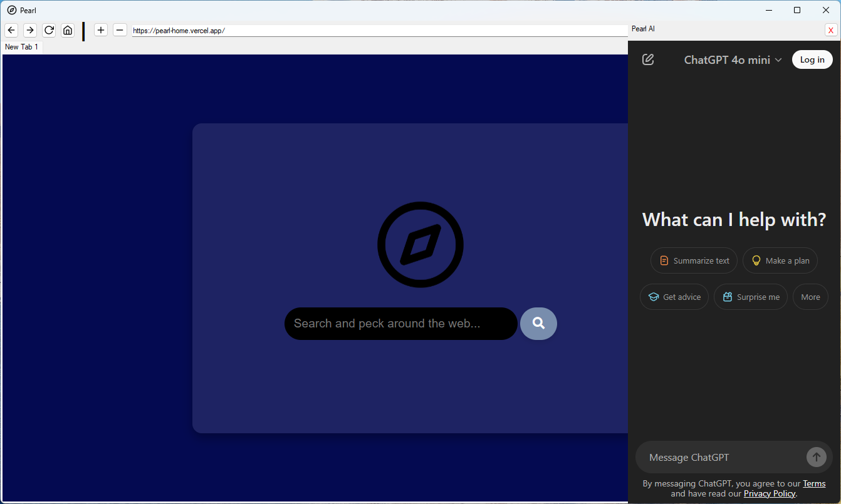Image resolution: width=841 pixels, height=504 pixels.
Task: Open a new tab with the plus icon
Action: 100,29
